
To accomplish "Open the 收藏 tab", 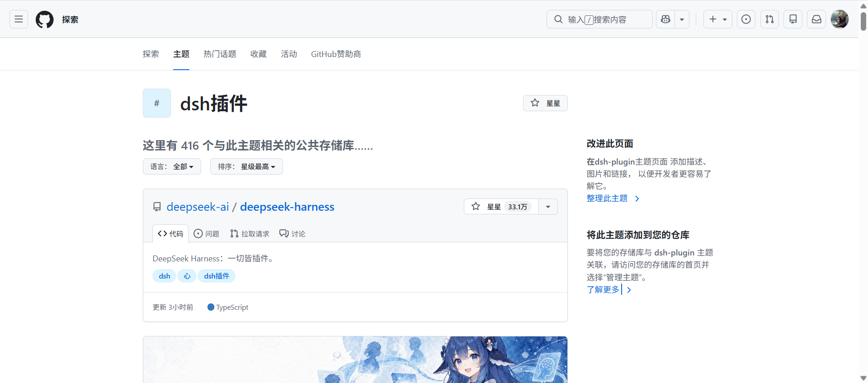I will pyautogui.click(x=259, y=54).
